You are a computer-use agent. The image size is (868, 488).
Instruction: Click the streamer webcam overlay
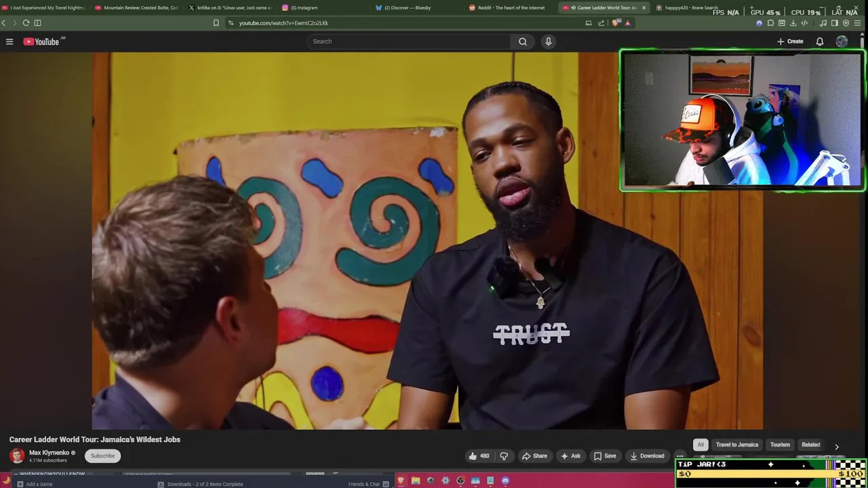(x=742, y=120)
